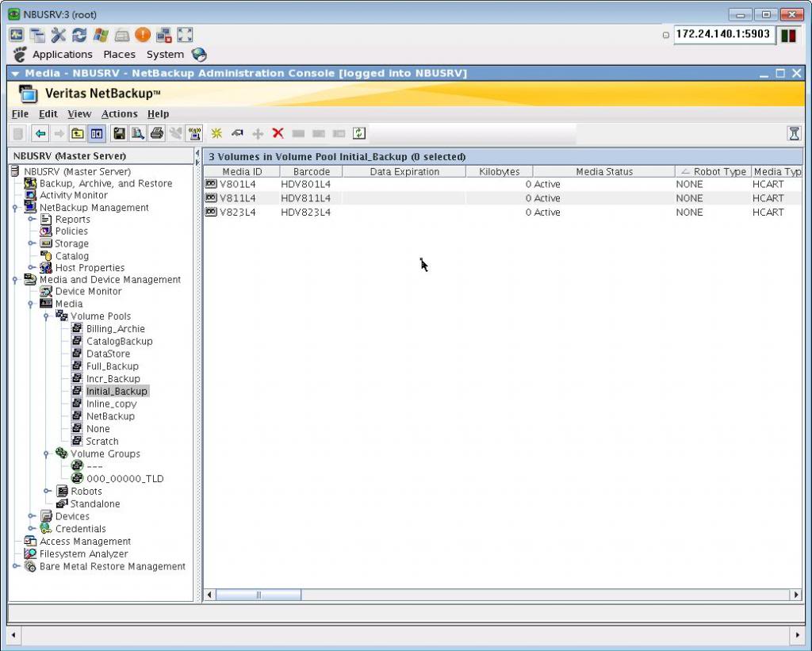Open print preview from toolbar
This screenshot has height=651, width=812.
tap(138, 134)
